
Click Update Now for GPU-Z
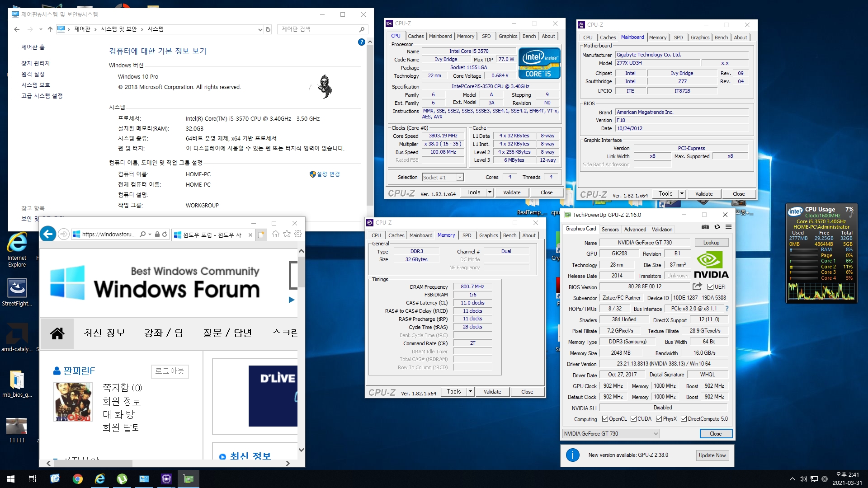pos(712,455)
